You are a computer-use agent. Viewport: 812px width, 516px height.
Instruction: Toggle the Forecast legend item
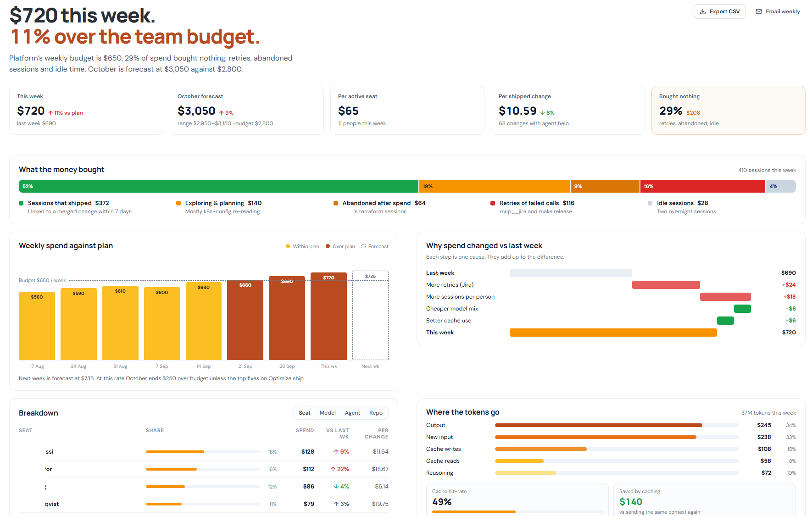(375, 246)
